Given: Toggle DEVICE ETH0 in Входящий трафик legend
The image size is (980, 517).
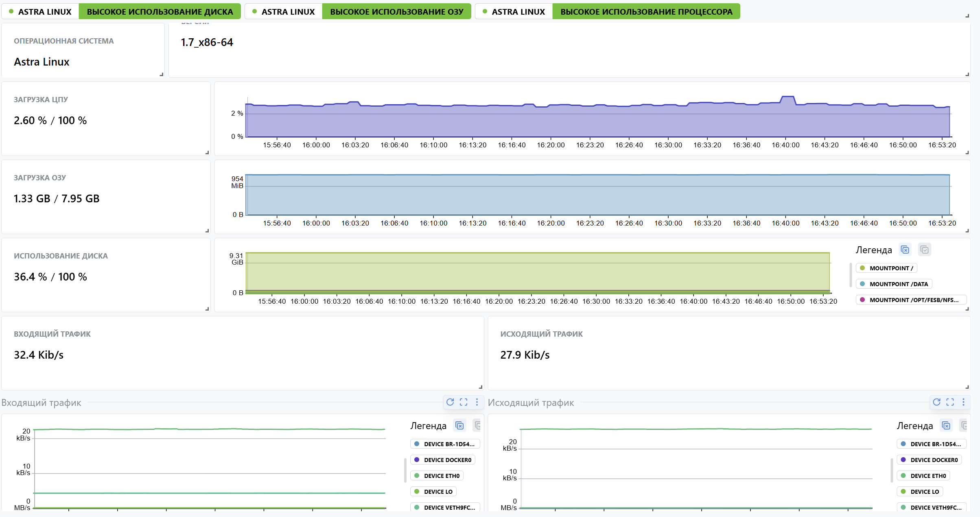Looking at the screenshot, I should (x=437, y=475).
